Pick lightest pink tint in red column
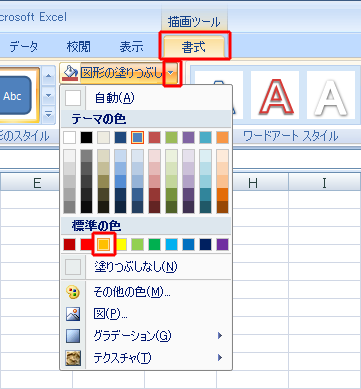This screenshot has height=389, width=361. pyautogui.click(x=154, y=156)
